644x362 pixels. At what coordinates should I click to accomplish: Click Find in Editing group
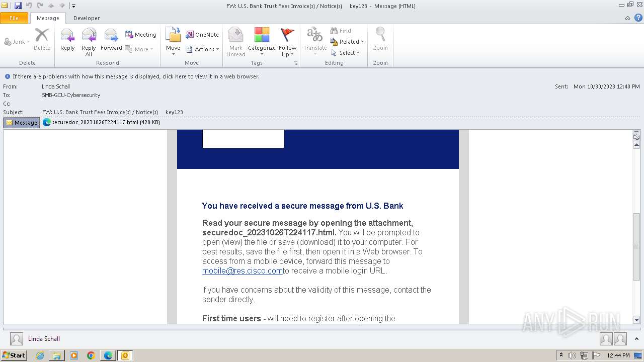click(341, 31)
